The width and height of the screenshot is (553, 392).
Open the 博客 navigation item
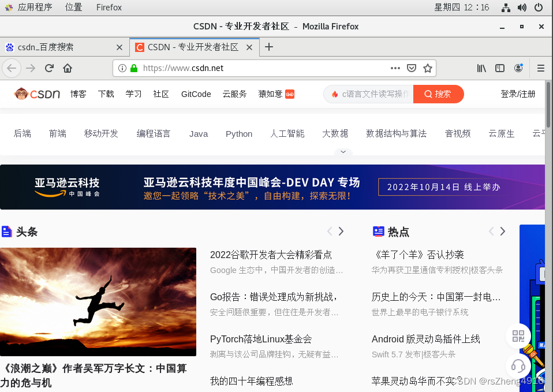pos(79,94)
